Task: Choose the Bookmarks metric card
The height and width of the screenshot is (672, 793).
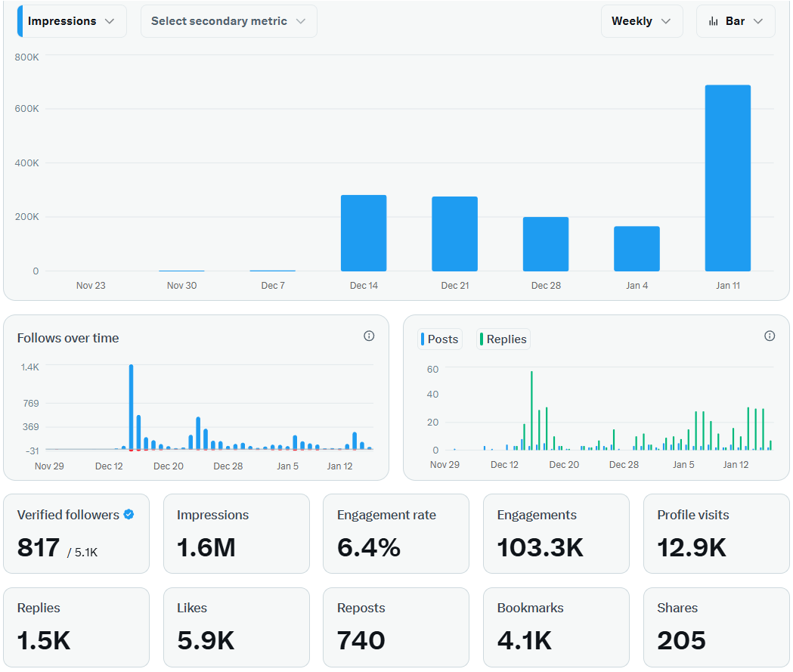Action: click(x=556, y=627)
